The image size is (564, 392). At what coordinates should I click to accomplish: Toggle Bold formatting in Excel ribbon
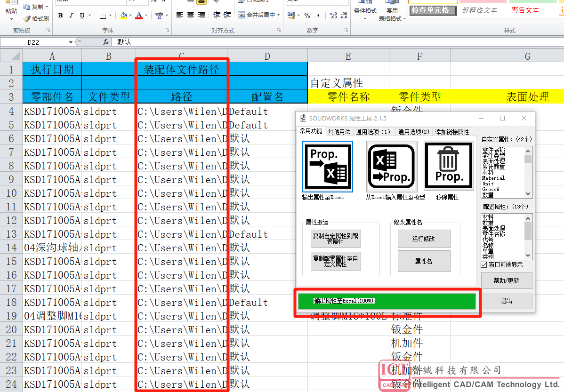click(60, 16)
